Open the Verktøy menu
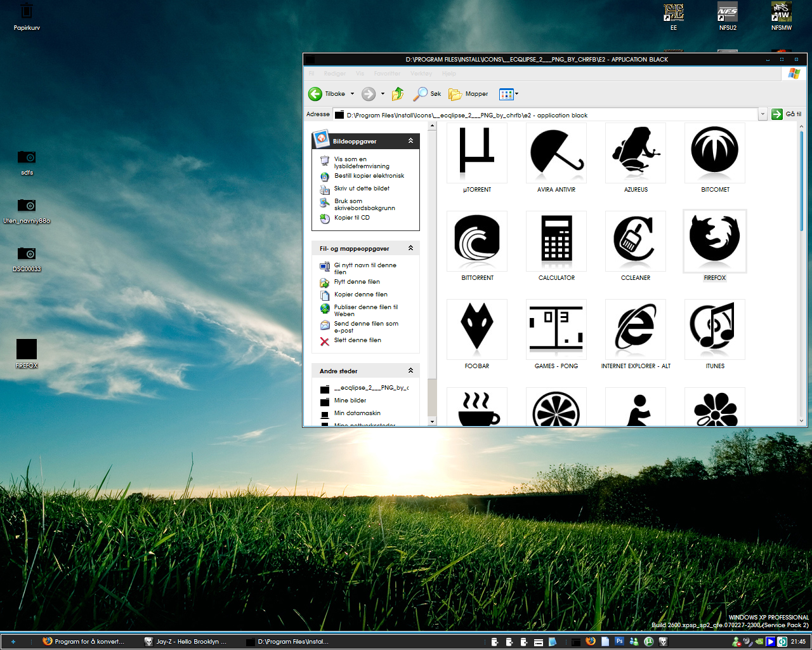 (x=421, y=74)
